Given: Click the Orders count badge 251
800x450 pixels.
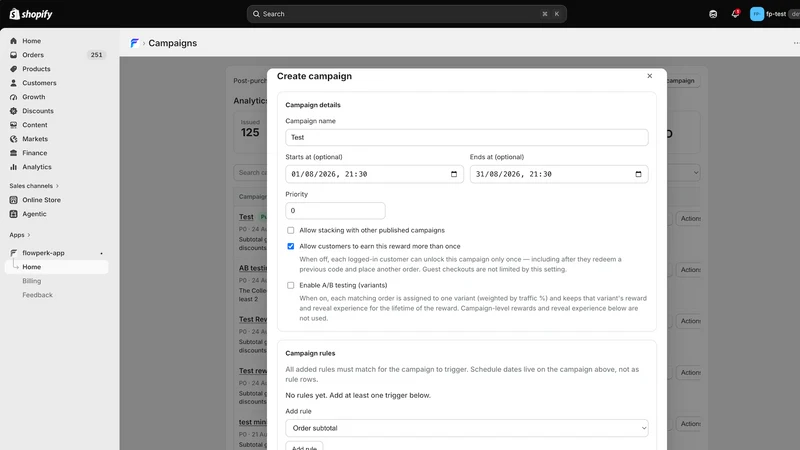Looking at the screenshot, I should click(x=96, y=55).
